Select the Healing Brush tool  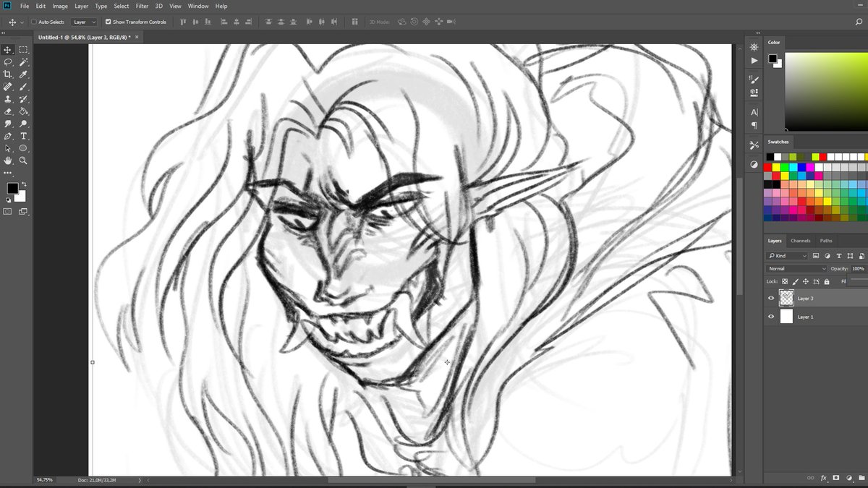8,87
